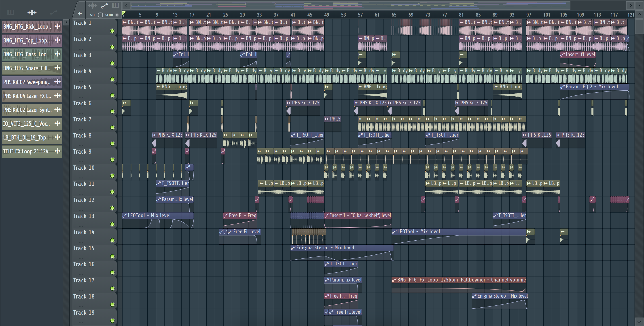The image size is (644, 326).
Task: Click the automation icon of Enigma Stereo clip on Track 15
Action: click(293, 248)
